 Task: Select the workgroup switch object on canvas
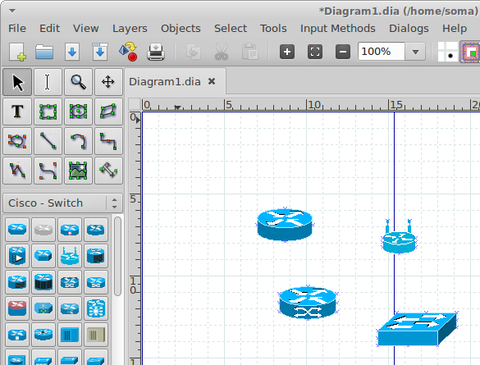417,329
